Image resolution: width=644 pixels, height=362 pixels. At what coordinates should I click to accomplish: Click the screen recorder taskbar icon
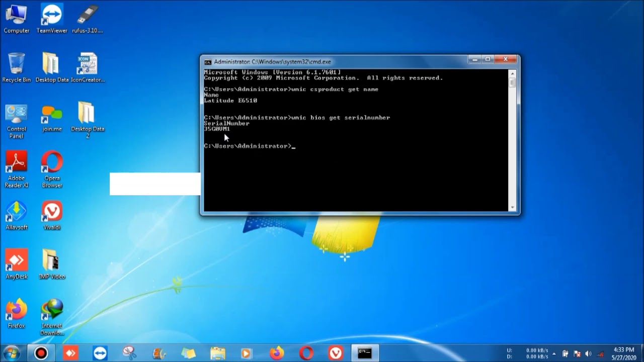[x=41, y=353]
